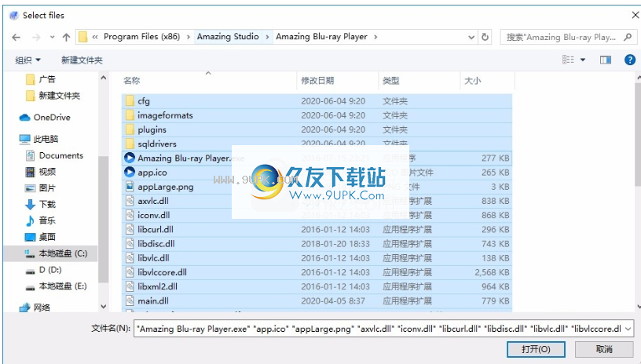Click the Amazing Blu-ray Player breadcrumb
641x364 pixels.
coord(321,37)
